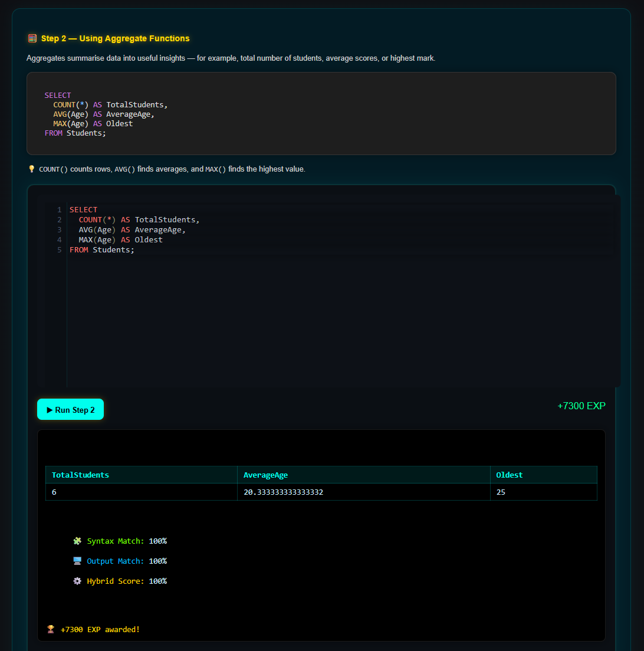
Task: Click the abacus icon beside Step 2 heading
Action: tap(32, 38)
